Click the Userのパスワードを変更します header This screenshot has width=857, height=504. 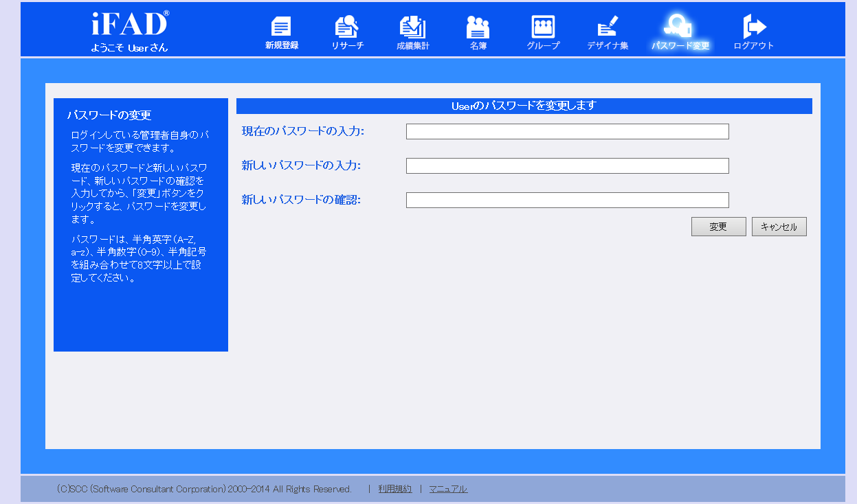(x=524, y=106)
